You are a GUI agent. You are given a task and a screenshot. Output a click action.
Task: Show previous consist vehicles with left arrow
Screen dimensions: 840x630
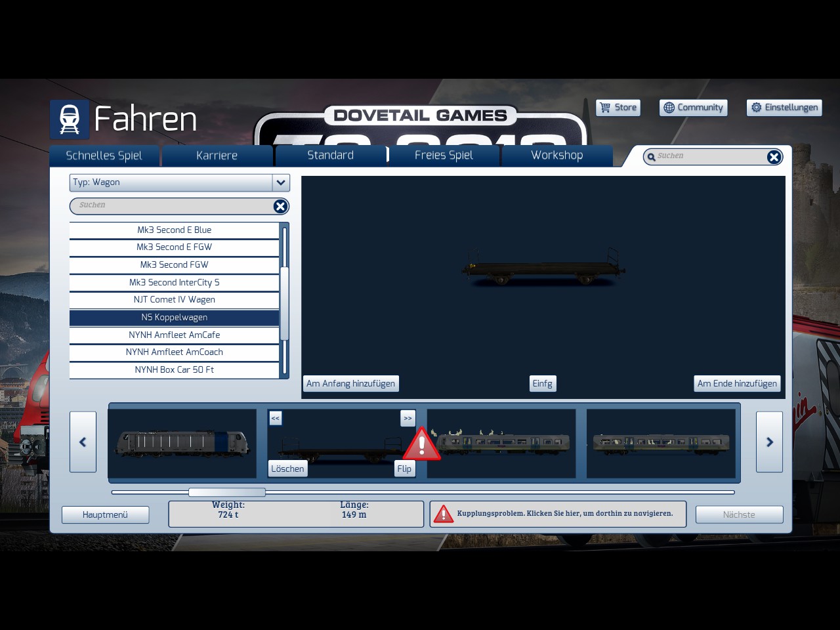(x=83, y=442)
